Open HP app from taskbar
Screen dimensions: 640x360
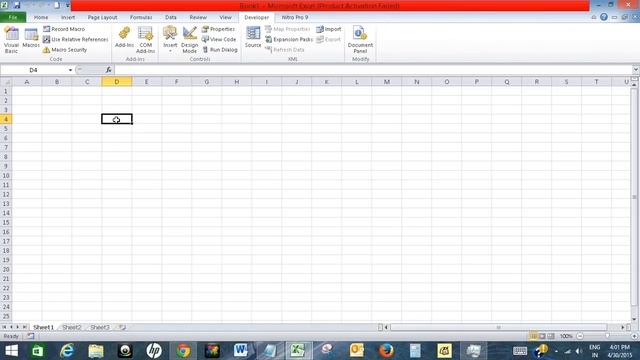154,351
